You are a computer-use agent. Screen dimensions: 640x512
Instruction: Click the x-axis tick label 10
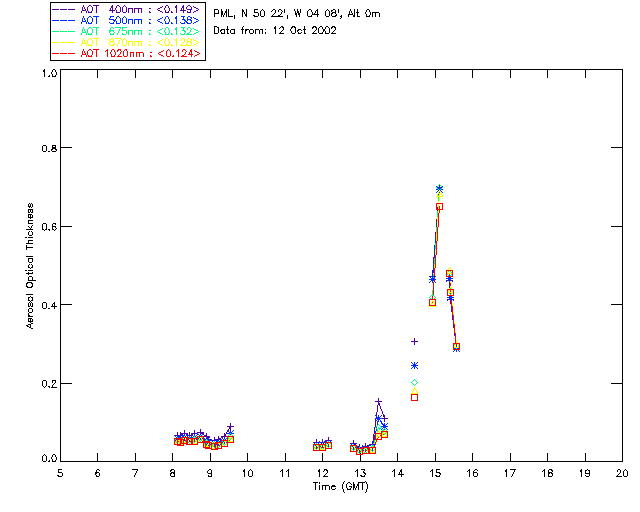[247, 473]
